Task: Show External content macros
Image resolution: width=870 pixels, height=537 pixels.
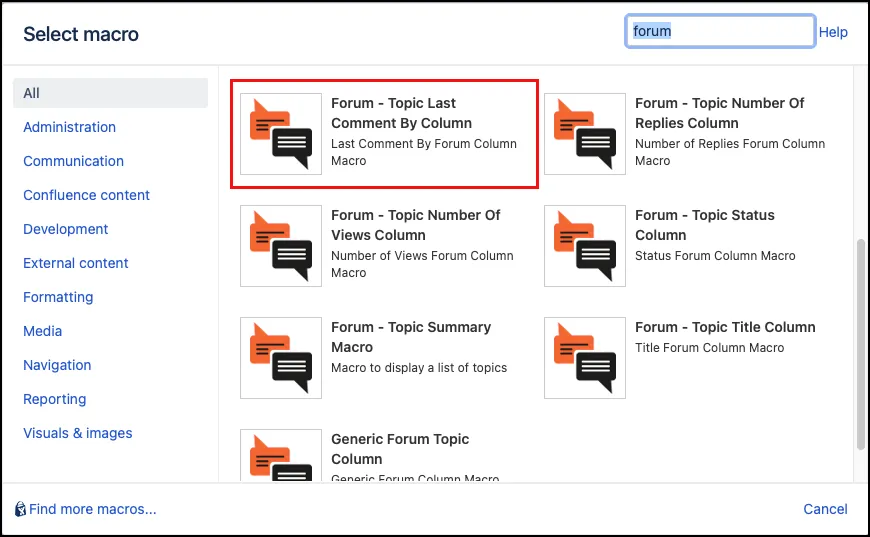Action: coord(75,263)
